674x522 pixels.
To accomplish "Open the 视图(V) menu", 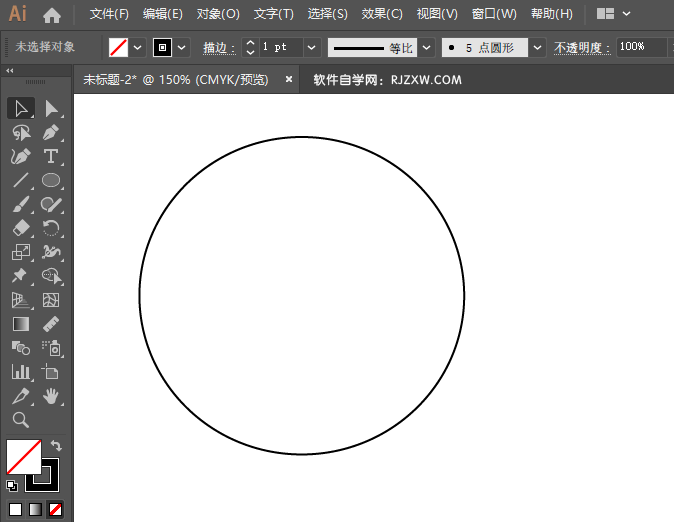I will coord(437,14).
